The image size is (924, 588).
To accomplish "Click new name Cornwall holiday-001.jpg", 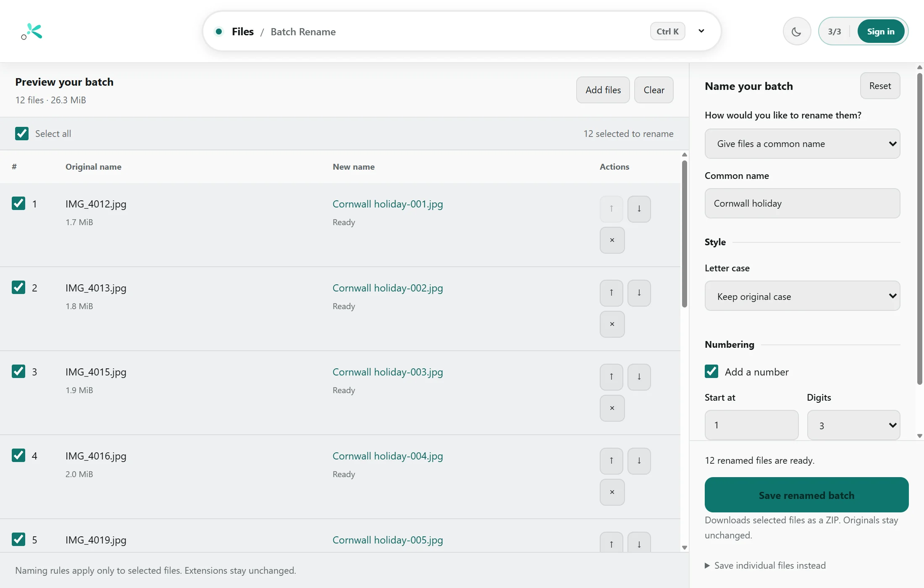I will tap(388, 204).
